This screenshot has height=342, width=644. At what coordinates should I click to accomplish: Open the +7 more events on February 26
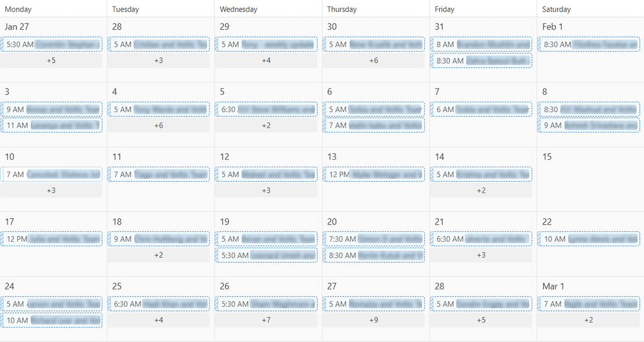266,320
